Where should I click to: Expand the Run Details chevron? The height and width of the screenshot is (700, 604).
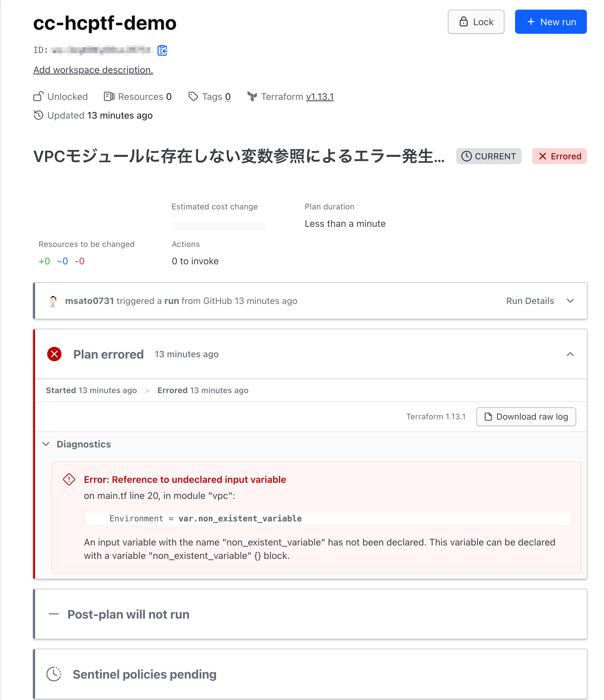(570, 301)
